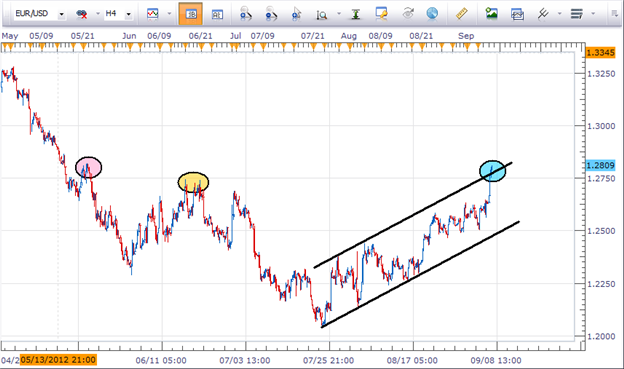Click the window-with-key icon
624x369 pixels.
[x=381, y=14]
